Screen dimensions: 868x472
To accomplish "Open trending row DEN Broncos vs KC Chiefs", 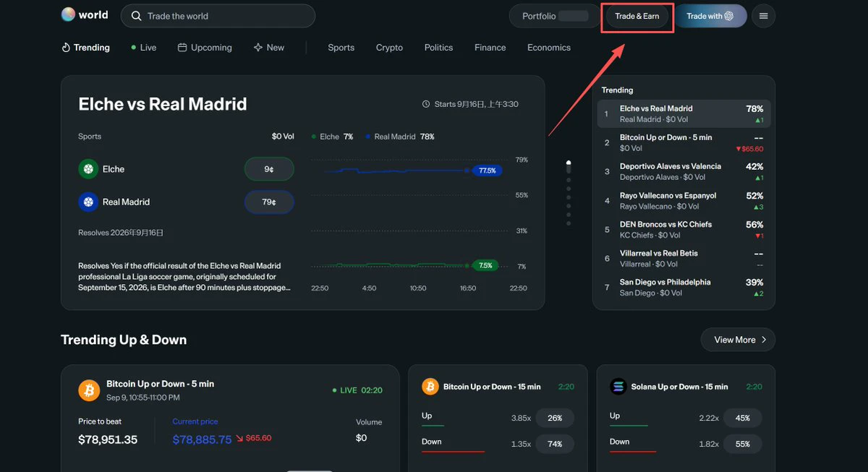I will tap(684, 229).
